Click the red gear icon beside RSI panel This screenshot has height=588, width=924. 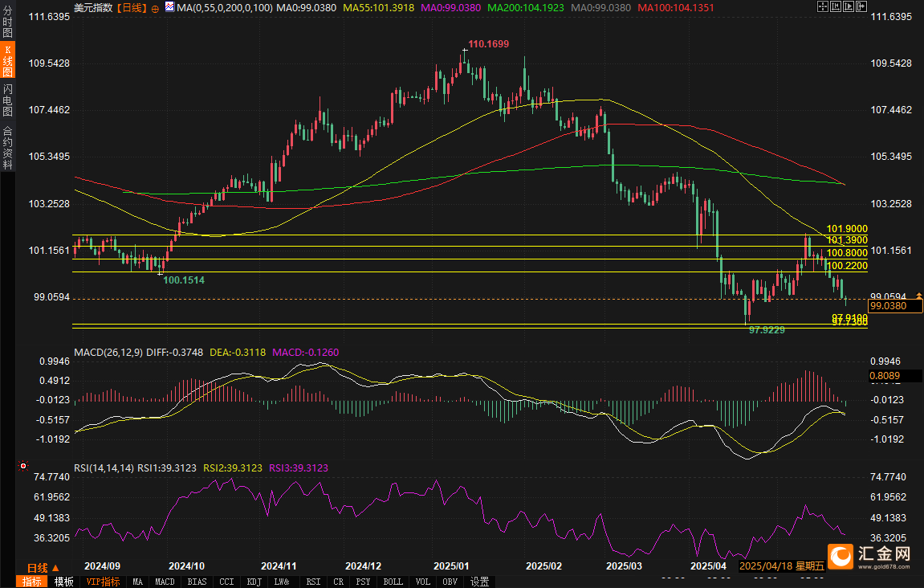tap(23, 466)
